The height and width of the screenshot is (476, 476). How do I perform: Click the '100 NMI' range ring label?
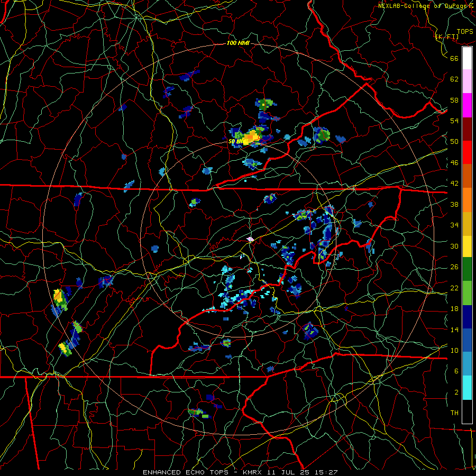click(x=238, y=43)
